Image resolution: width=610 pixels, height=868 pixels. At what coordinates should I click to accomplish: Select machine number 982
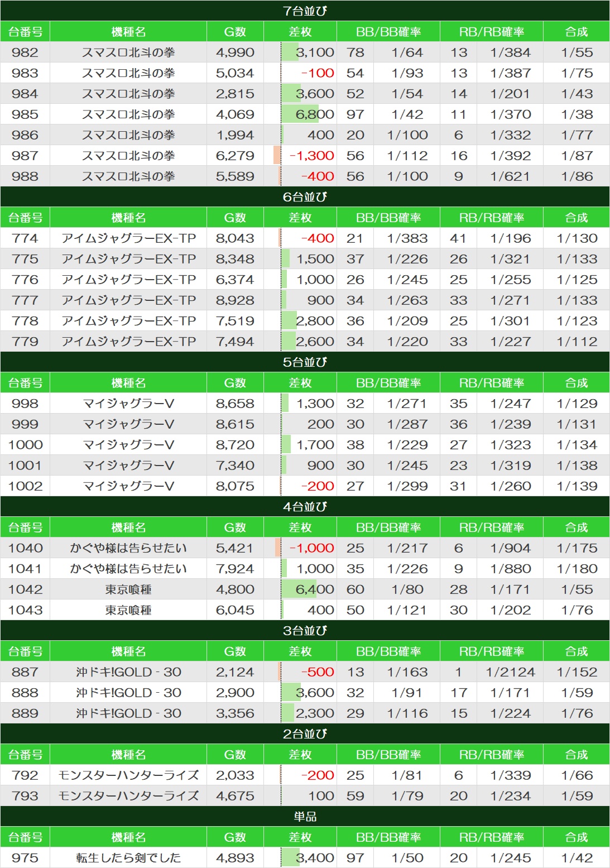(x=25, y=52)
